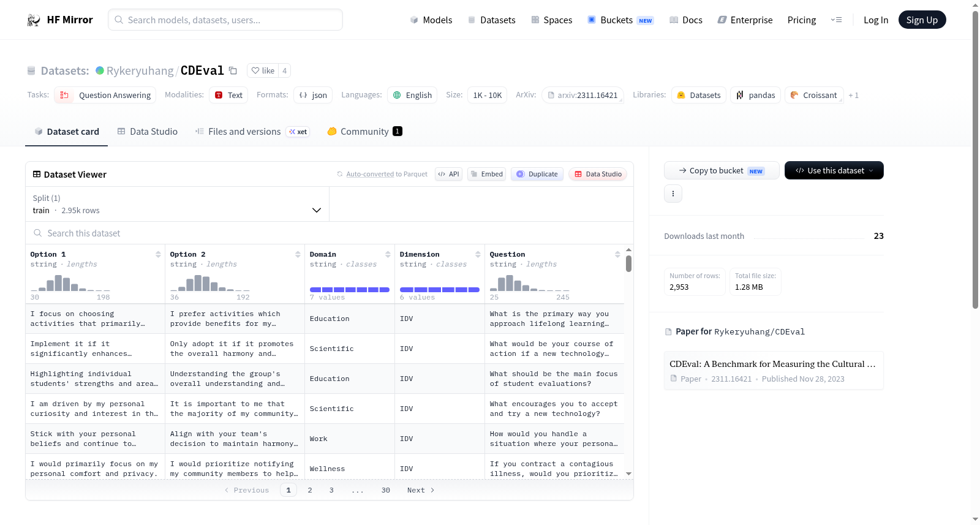The image size is (980, 525).
Task: Sort the Dimension column
Action: point(478,254)
